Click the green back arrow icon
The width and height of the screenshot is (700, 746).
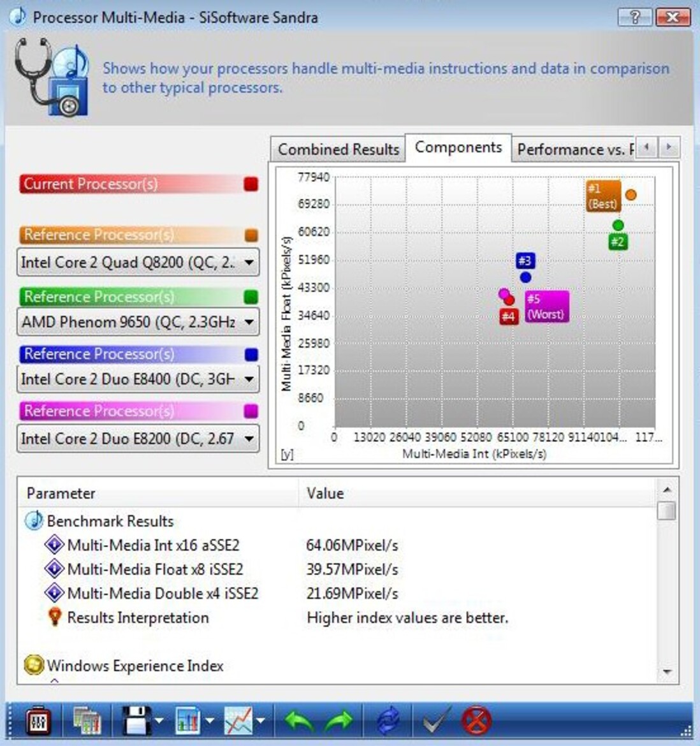(298, 721)
